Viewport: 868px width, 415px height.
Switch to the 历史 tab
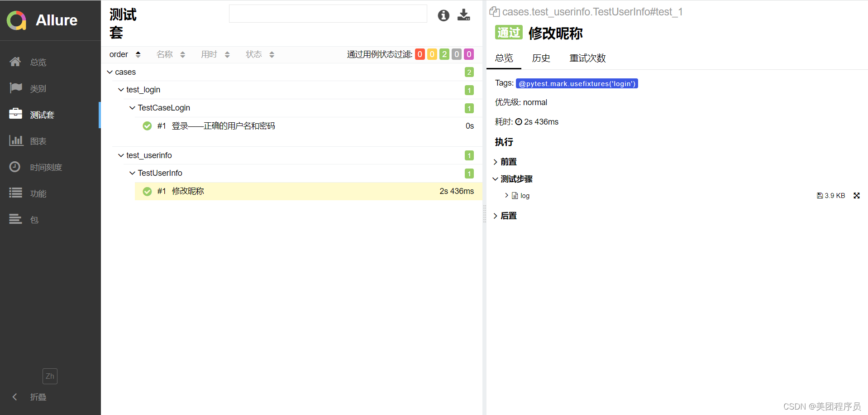click(541, 58)
